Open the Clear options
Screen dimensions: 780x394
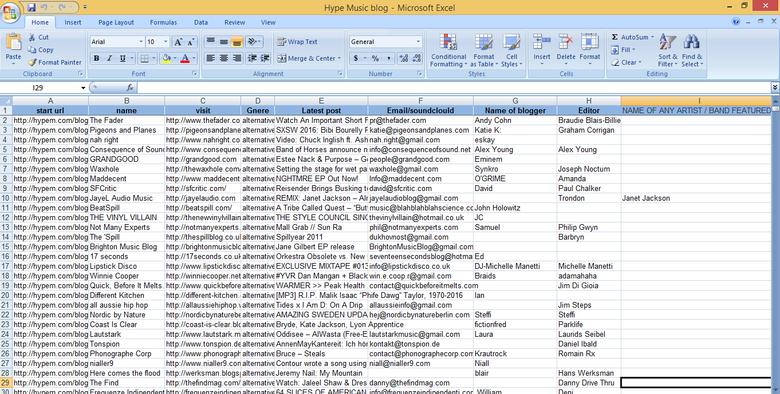[626, 62]
